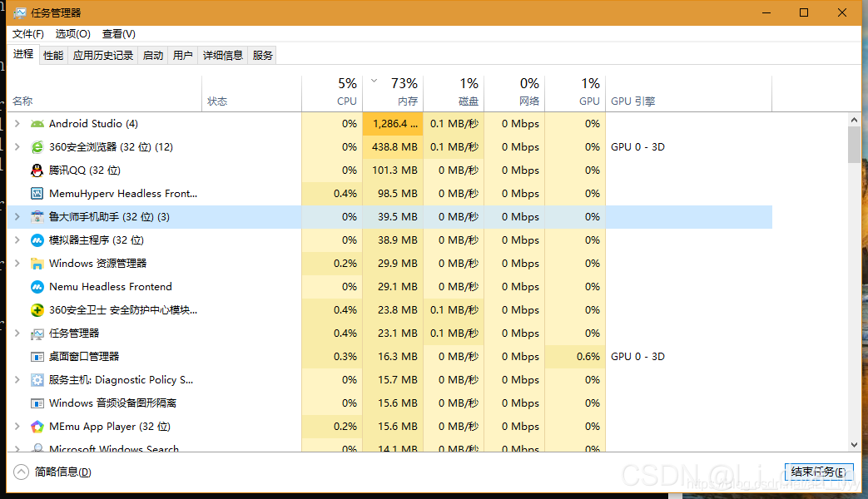
Task: Switch to the 应用历史记录 tab
Action: [x=103, y=56]
